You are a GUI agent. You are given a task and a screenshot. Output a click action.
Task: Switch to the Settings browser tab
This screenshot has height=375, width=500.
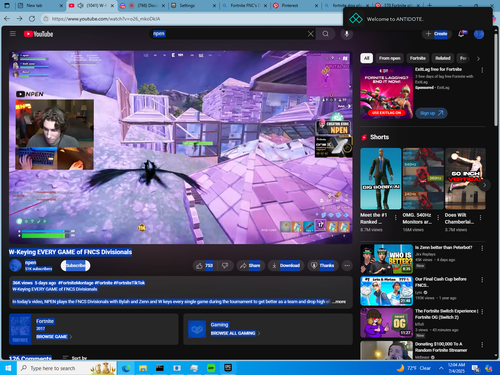pyautogui.click(x=193, y=6)
